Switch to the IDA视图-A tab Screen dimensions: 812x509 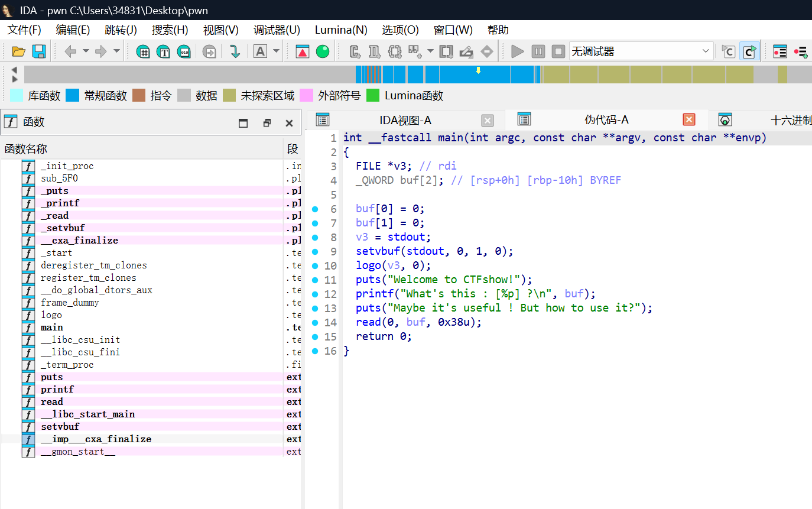click(x=405, y=120)
